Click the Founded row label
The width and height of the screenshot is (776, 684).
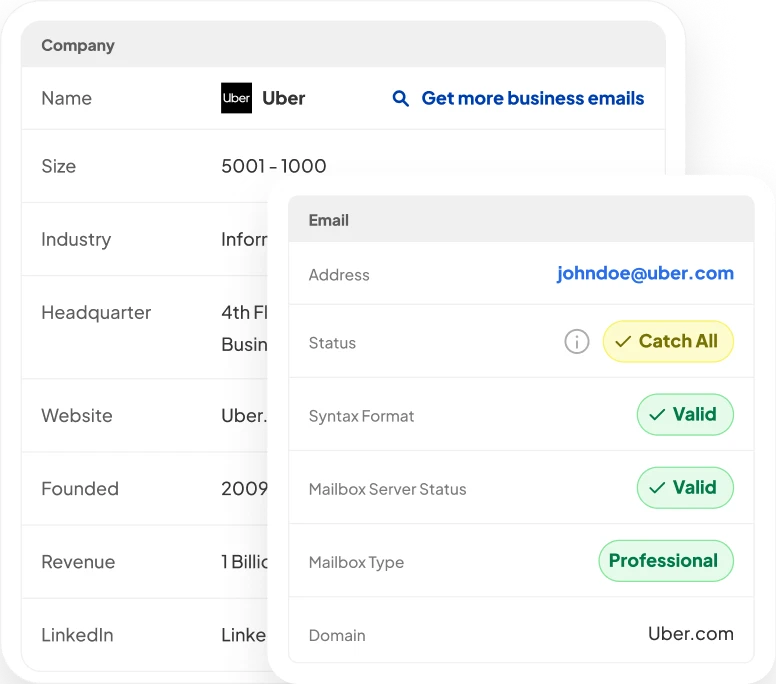(x=80, y=489)
